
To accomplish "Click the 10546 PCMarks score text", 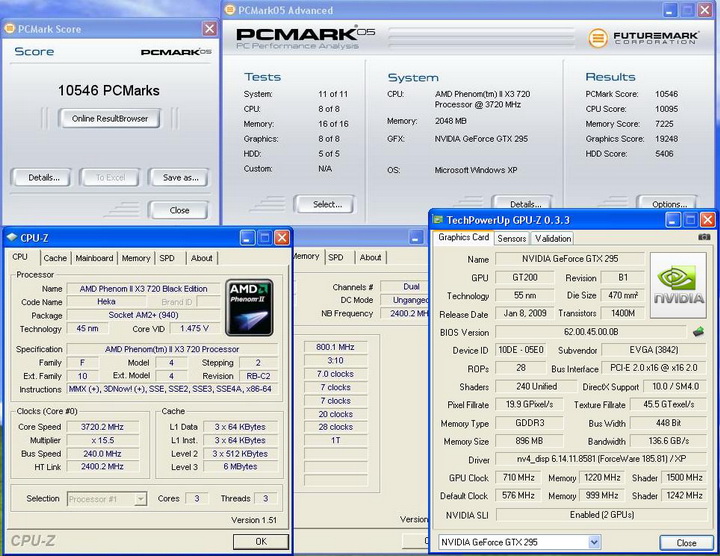I will coord(109,90).
